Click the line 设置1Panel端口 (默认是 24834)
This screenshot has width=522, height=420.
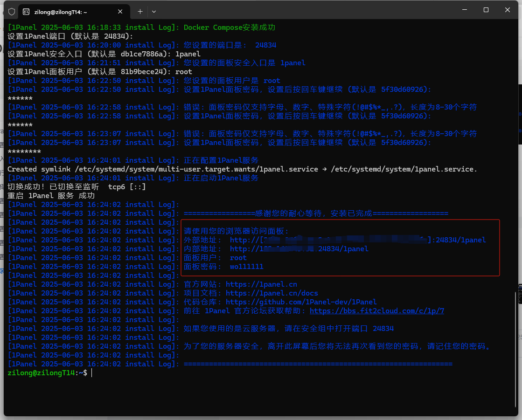tap(70, 36)
